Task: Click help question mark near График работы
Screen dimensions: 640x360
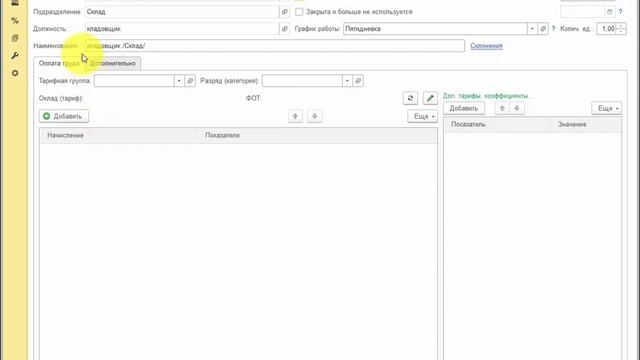Action: click(x=553, y=29)
